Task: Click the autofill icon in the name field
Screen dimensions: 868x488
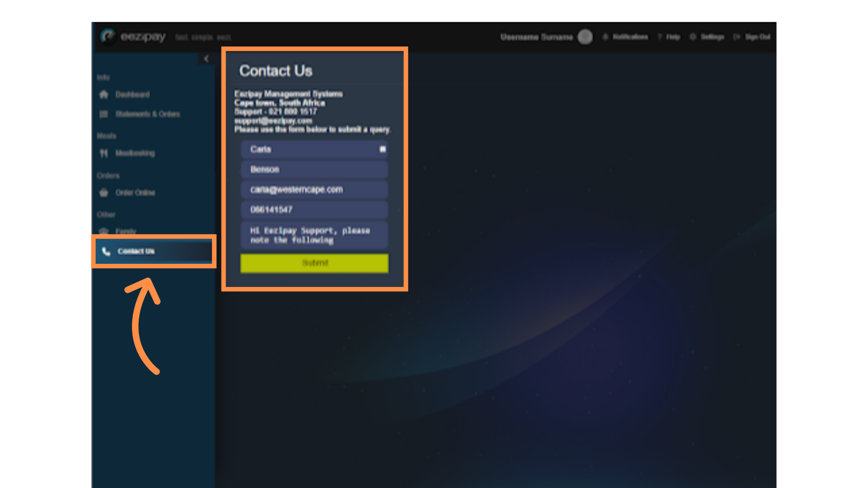Action: point(382,149)
